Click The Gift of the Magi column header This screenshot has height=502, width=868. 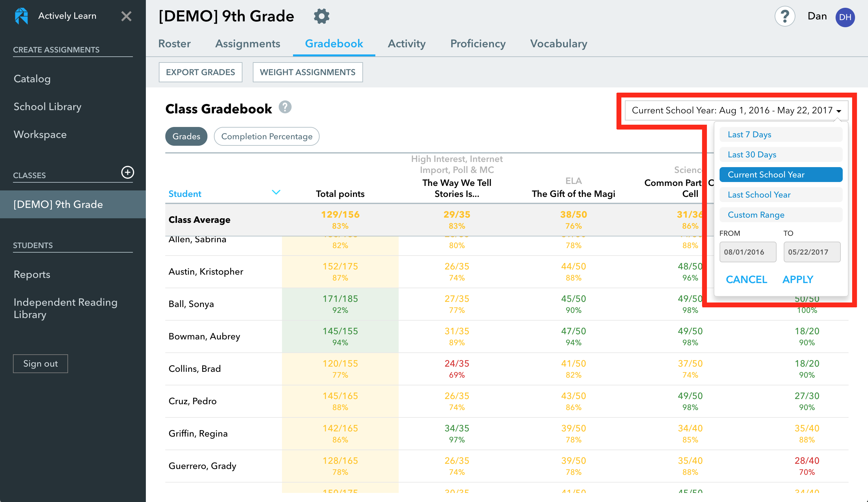[573, 194]
